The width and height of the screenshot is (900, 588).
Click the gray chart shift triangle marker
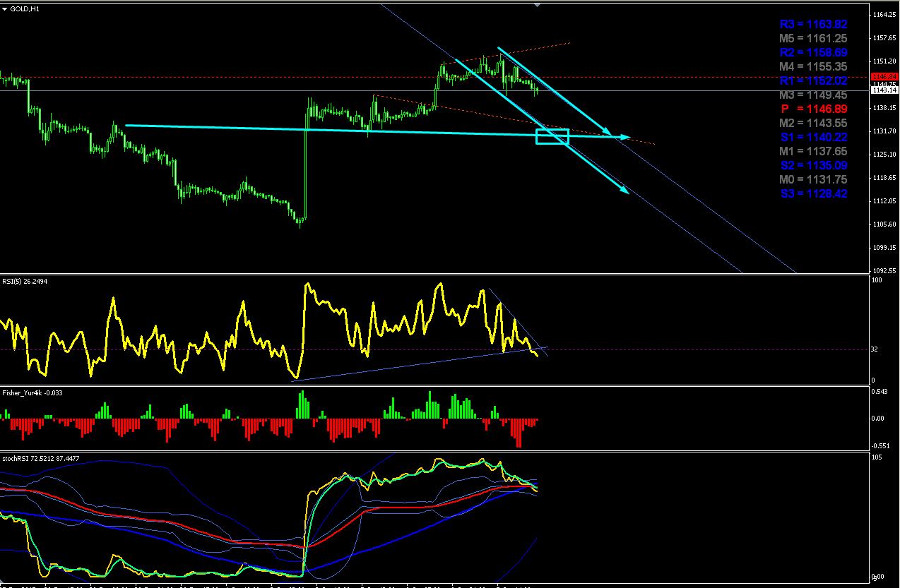tap(537, 4)
